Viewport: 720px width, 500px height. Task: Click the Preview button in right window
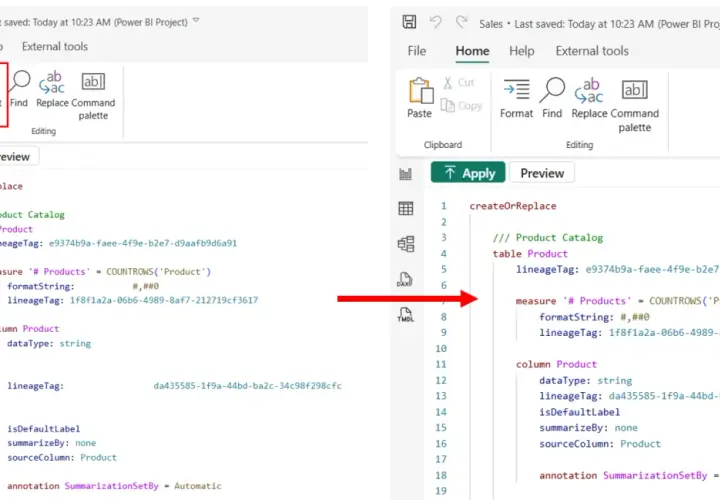point(542,173)
